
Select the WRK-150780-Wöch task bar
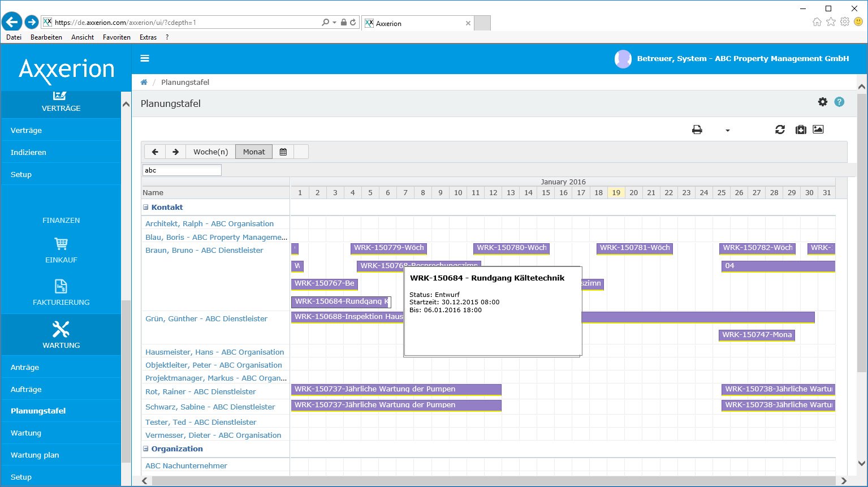point(511,248)
